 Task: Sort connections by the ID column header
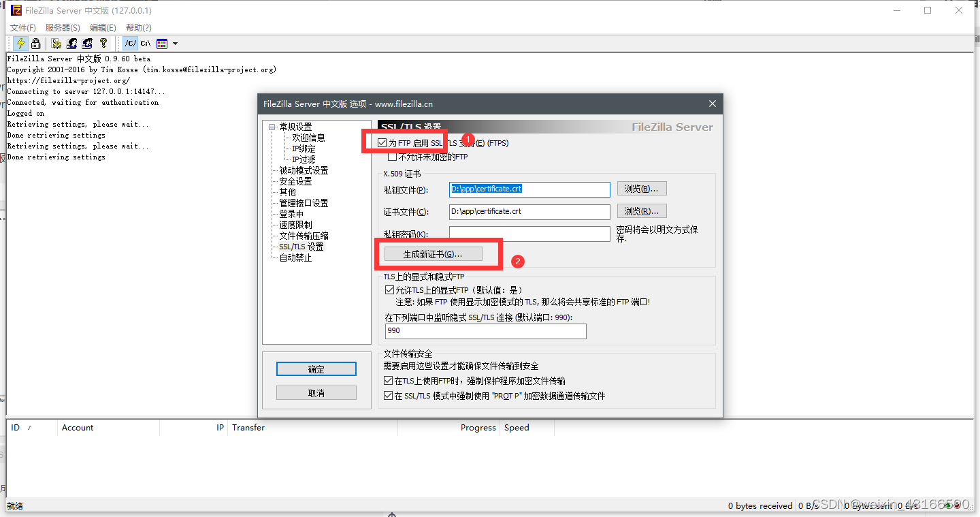tap(31, 428)
